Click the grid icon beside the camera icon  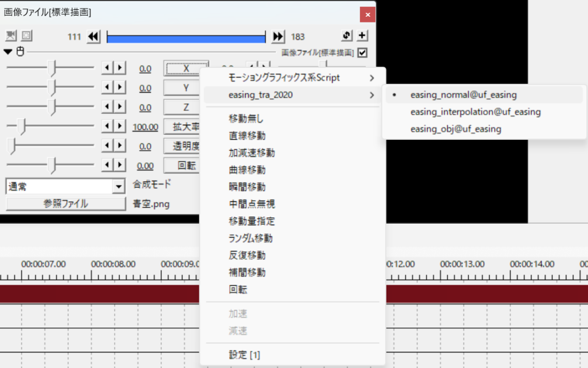point(26,36)
